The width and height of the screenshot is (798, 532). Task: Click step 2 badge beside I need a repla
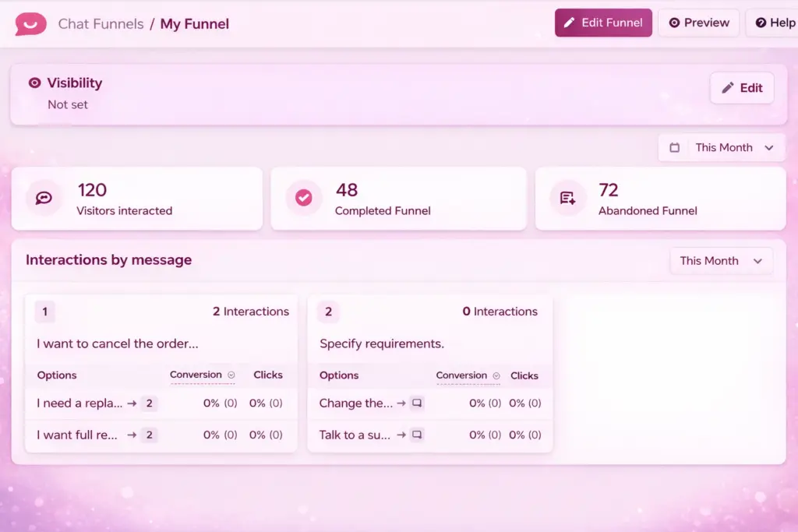click(x=149, y=403)
